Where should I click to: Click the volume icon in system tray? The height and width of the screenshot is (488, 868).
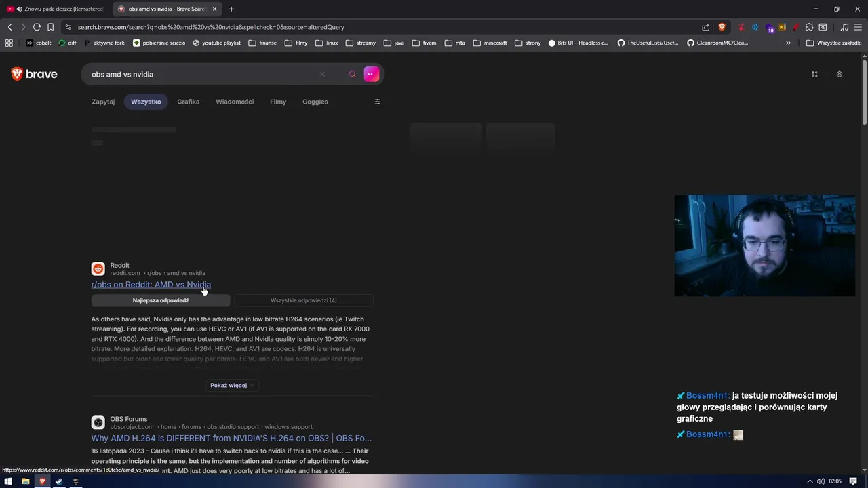click(821, 481)
